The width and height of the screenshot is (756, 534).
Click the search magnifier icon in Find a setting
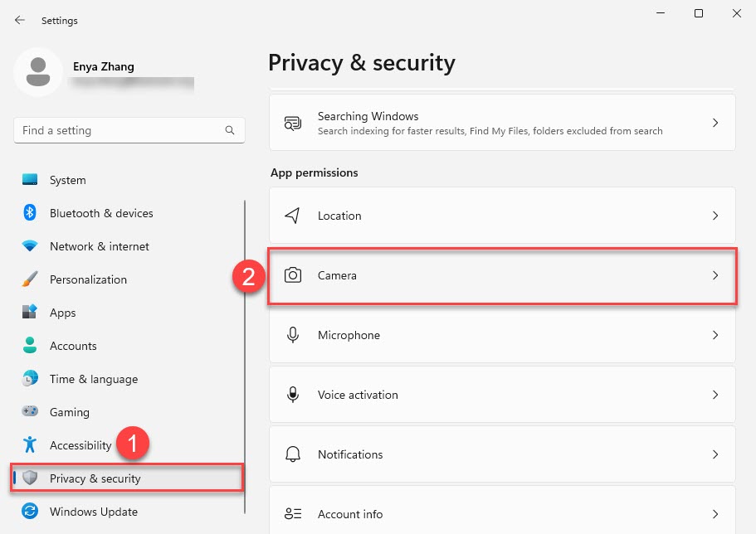(x=230, y=130)
